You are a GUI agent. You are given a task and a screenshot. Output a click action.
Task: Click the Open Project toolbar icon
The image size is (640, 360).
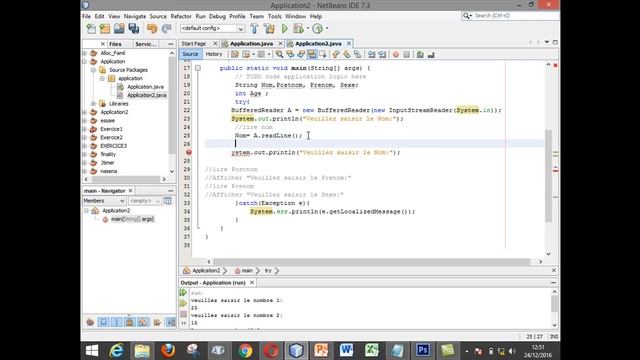(119, 29)
